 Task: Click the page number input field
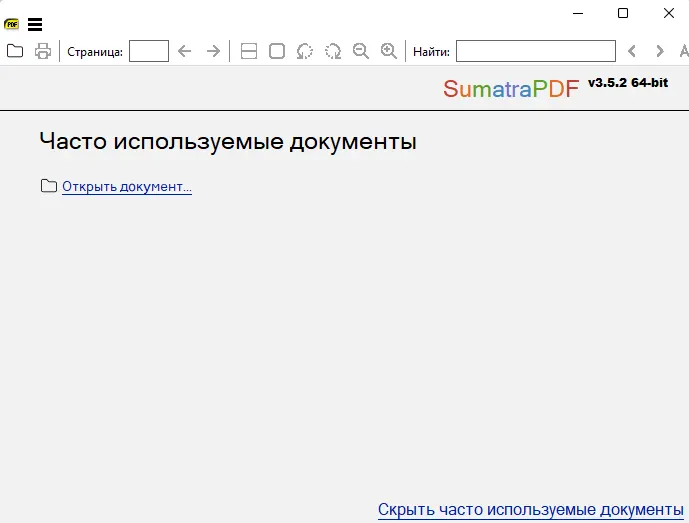149,51
